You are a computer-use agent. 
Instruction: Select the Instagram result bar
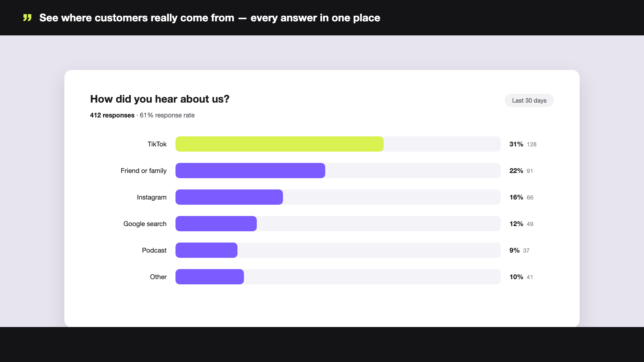click(229, 197)
